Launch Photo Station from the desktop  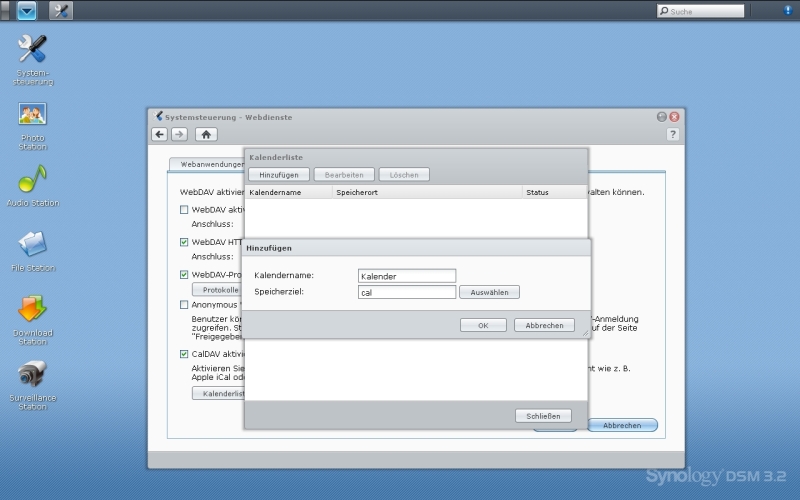(33, 115)
